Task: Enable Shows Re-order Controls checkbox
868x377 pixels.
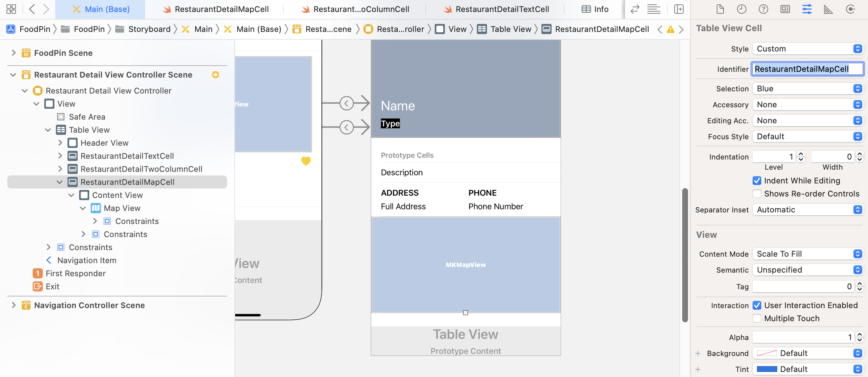Action: pos(757,194)
